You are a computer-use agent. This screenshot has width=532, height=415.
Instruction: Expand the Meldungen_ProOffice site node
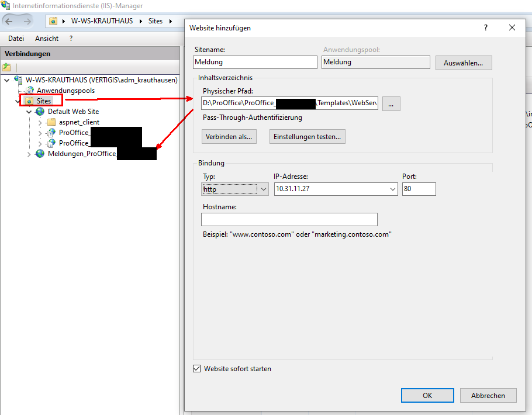pos(29,154)
